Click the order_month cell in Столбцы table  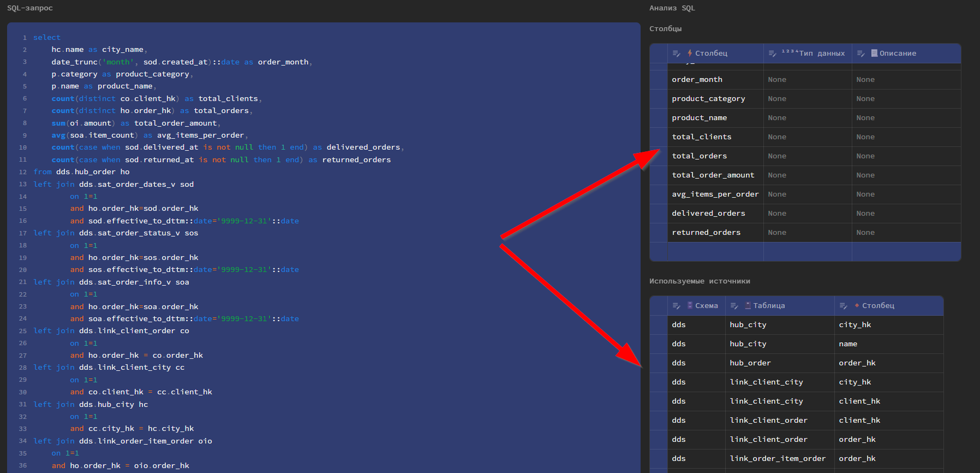click(x=715, y=80)
